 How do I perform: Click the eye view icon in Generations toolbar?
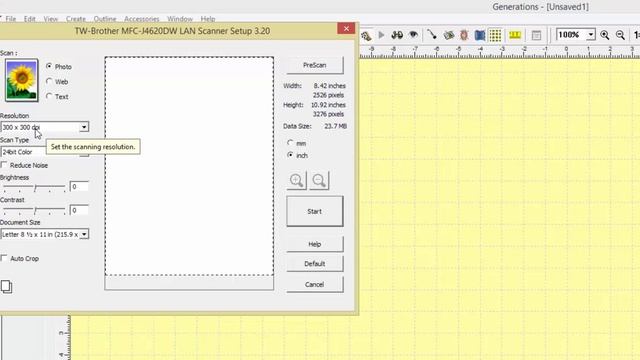pos(413,35)
